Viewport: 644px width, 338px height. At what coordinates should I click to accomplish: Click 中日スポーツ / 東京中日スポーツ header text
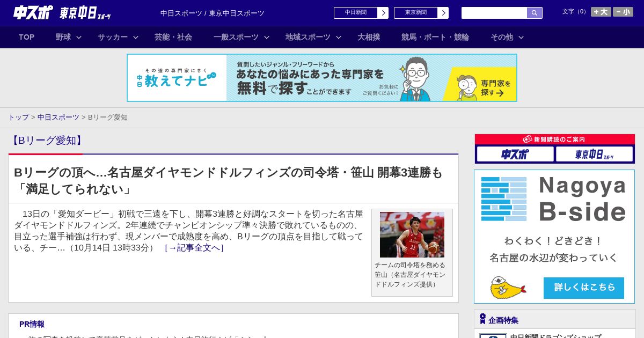click(x=213, y=13)
